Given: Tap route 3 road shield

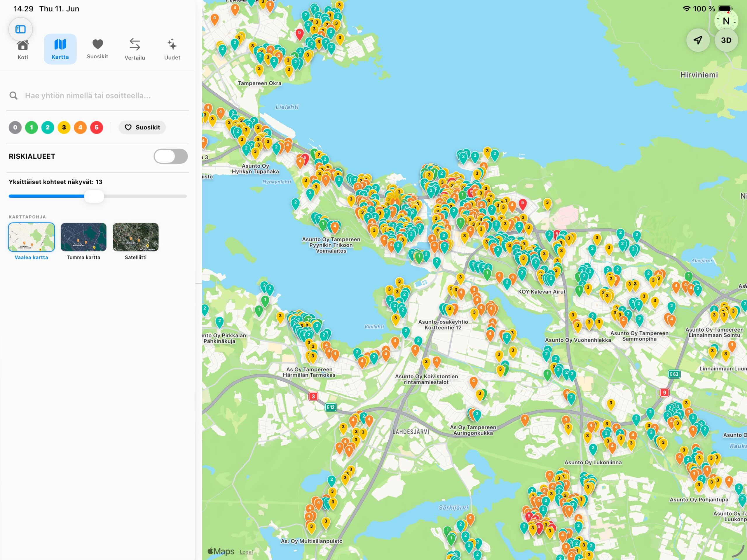Looking at the screenshot, I should pos(313,396).
